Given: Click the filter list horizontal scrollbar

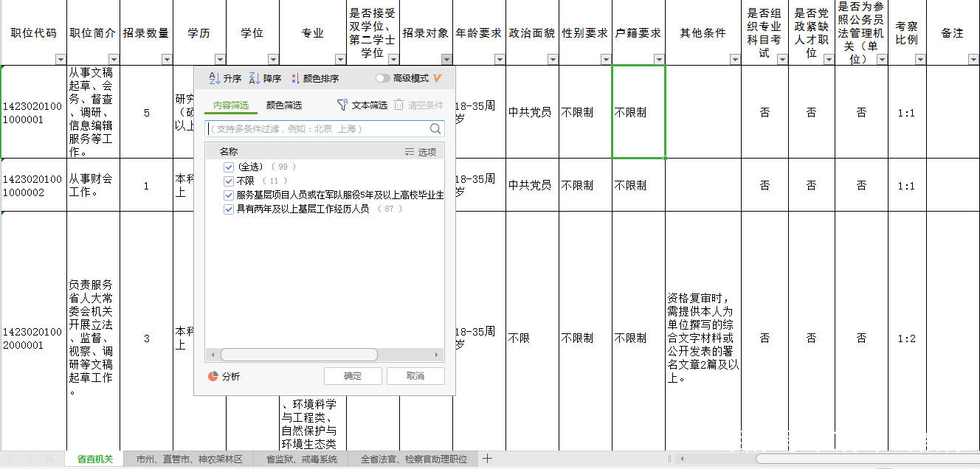Looking at the screenshot, I should (x=299, y=355).
